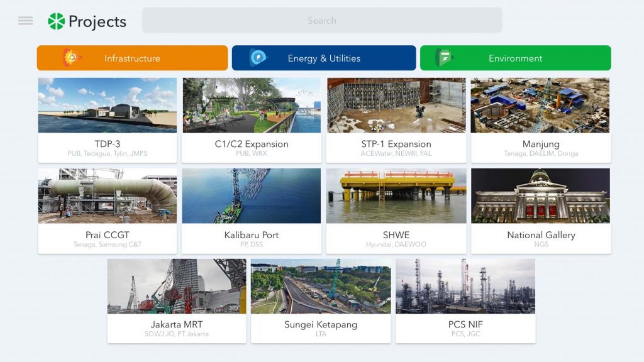Screen dimensions: 644x362
Task: Open the Prai CCGT project image
Action: (108, 196)
